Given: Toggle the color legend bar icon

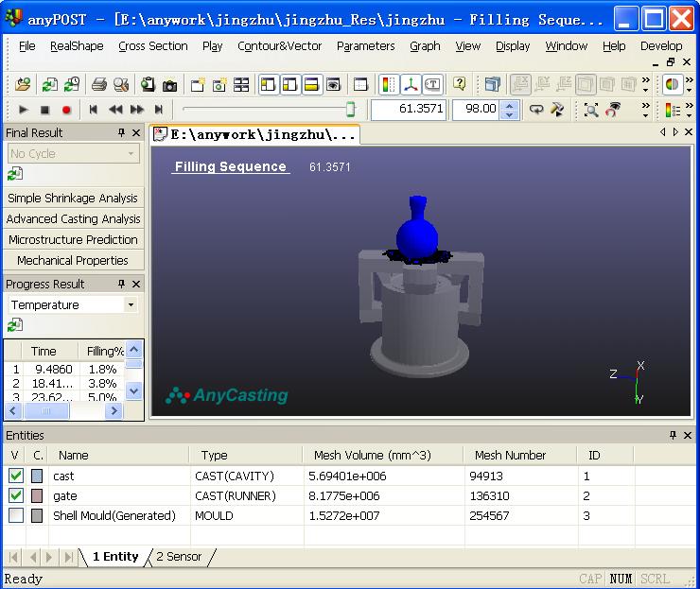Looking at the screenshot, I should [x=389, y=84].
